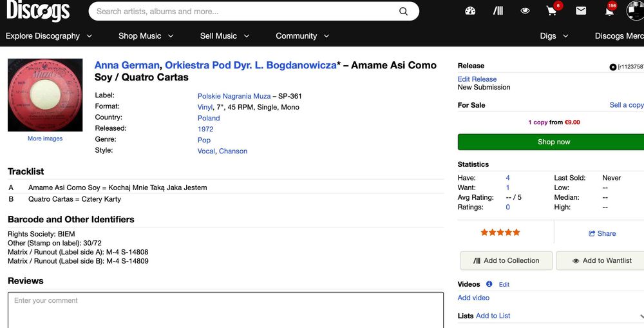This screenshot has height=328, width=644.
Task: Click the record label cover thumbnail
Action: tap(45, 95)
